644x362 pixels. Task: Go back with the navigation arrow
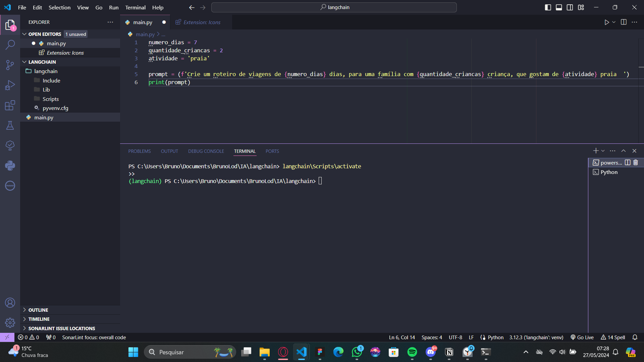[x=192, y=7]
